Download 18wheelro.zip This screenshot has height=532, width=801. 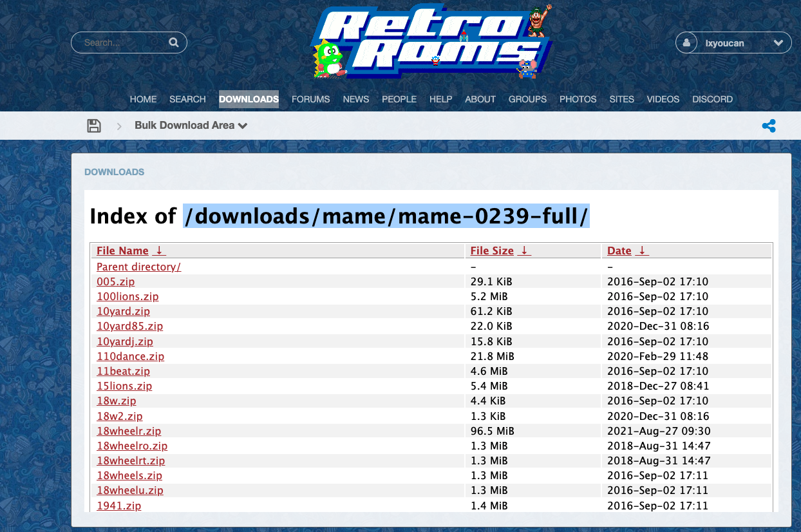(x=132, y=446)
